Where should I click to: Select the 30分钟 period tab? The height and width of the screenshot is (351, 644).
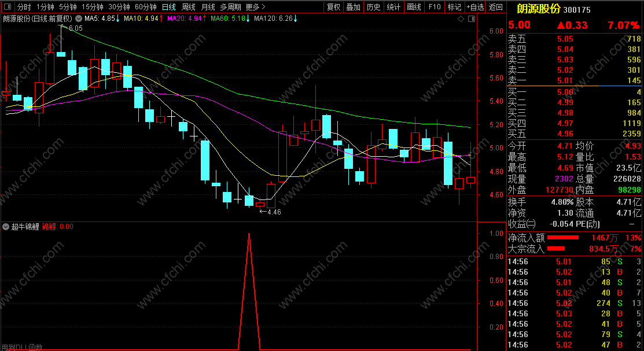(119, 7)
